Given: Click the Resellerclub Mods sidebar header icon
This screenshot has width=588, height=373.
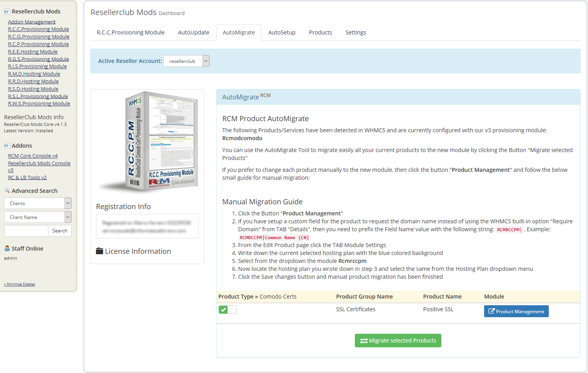Looking at the screenshot, I should (x=7, y=11).
